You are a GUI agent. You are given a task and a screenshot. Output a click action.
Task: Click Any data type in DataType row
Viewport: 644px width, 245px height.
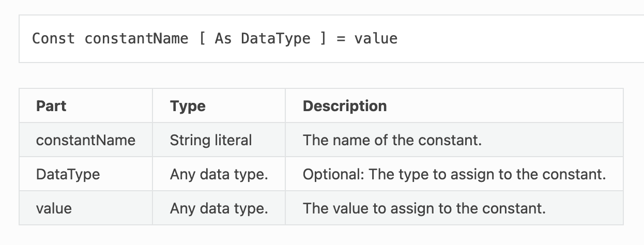[219, 174]
